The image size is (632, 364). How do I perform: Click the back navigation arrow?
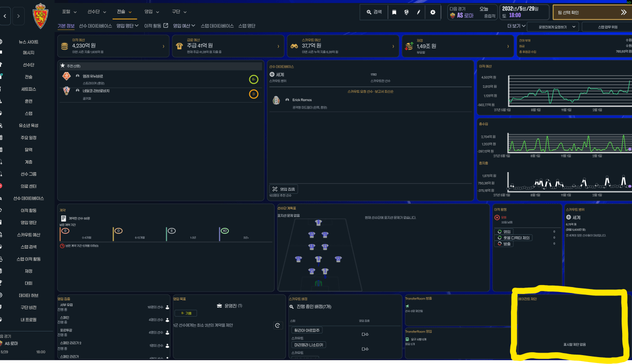(4, 16)
